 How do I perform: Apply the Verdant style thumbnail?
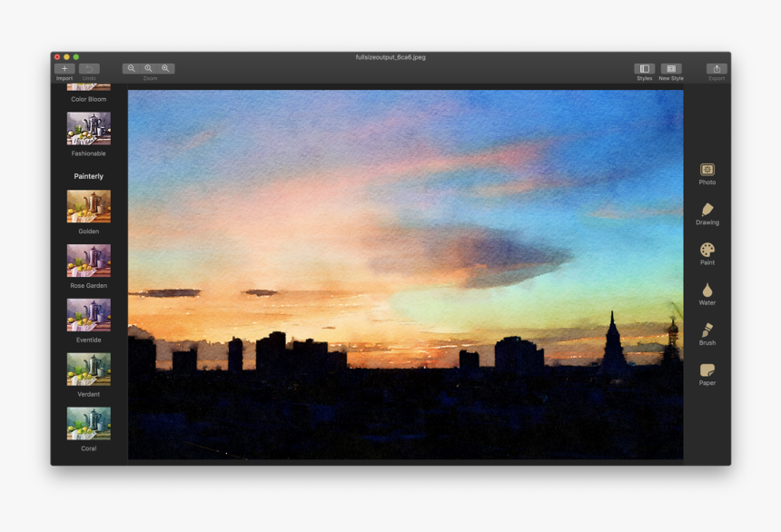(89, 369)
